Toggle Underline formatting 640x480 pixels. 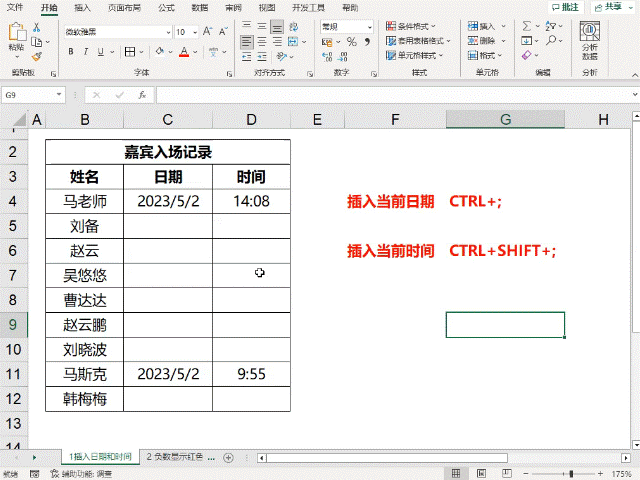coord(100,51)
